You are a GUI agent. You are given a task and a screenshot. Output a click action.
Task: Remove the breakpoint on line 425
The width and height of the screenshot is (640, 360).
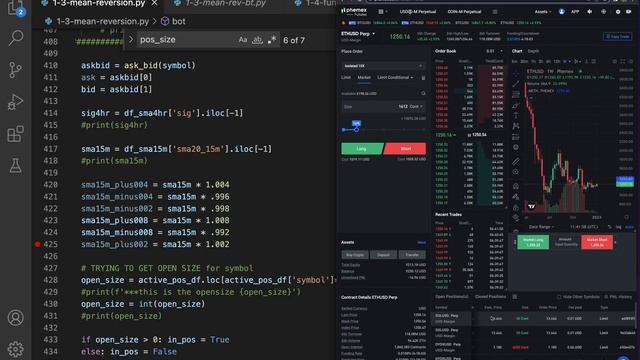[x=38, y=244]
